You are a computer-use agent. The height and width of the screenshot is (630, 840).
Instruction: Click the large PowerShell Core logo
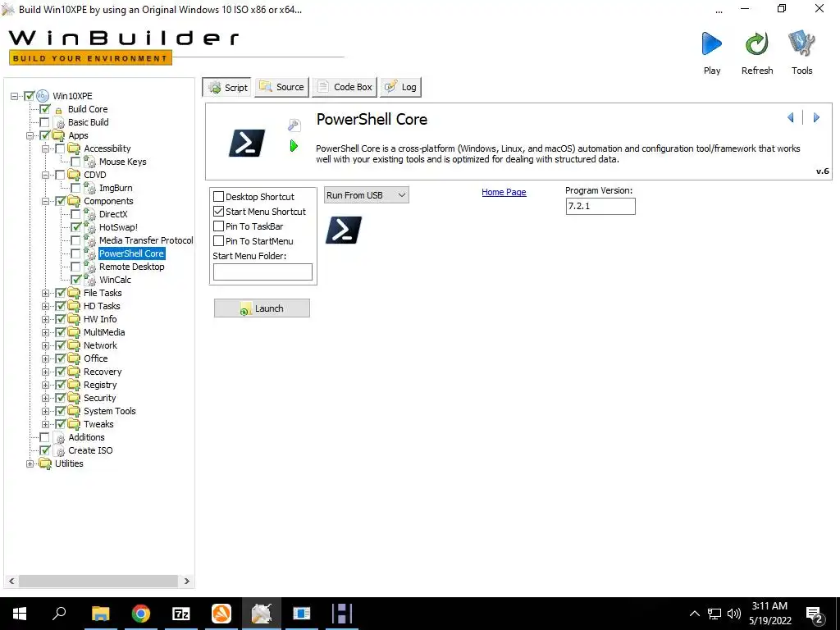pos(247,143)
